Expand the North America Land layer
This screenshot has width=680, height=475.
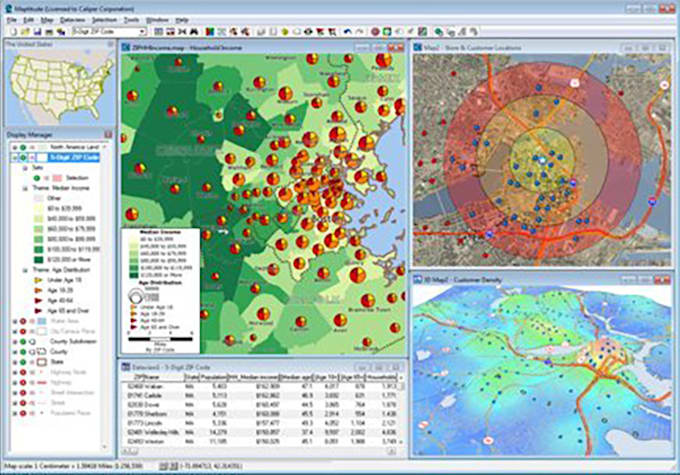(x=17, y=148)
